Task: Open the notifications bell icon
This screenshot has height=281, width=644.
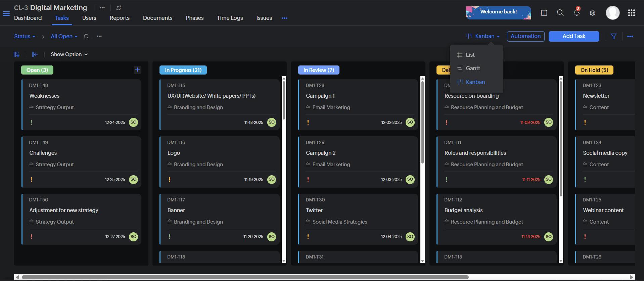Action: pos(577,13)
